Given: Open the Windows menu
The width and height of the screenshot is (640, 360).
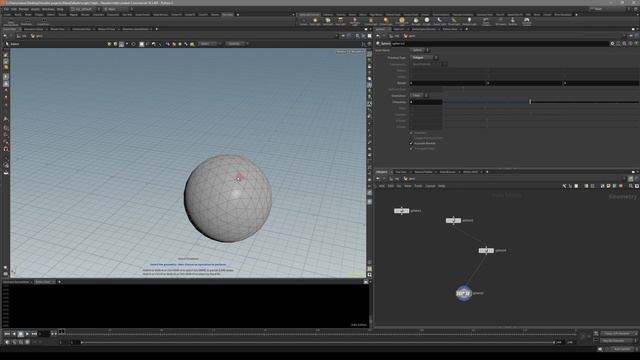Looking at the screenshot, I should click(48, 9).
